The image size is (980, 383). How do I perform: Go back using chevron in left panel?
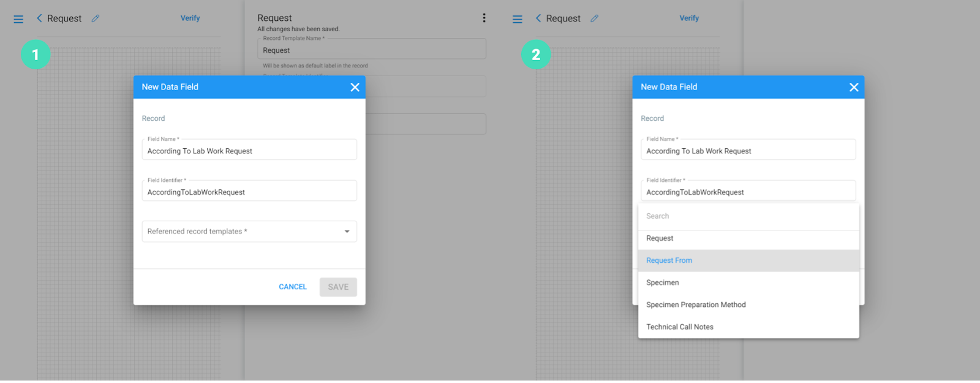[39, 18]
